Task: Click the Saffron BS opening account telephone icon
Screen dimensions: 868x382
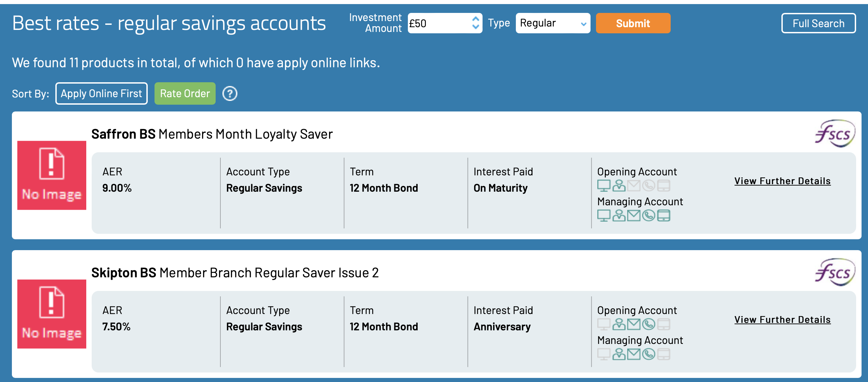Action: 649,186
